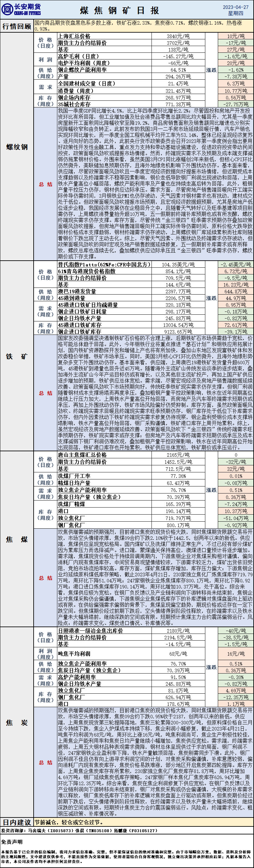Click rebar futures settlement value 3702元/吨
Screen dimensions: 254x868
[178, 43]
